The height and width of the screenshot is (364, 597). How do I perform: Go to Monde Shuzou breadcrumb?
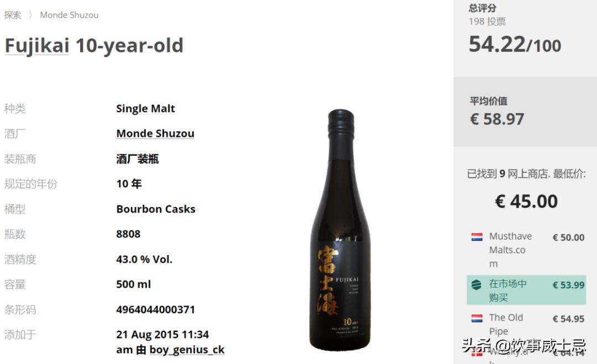[69, 15]
